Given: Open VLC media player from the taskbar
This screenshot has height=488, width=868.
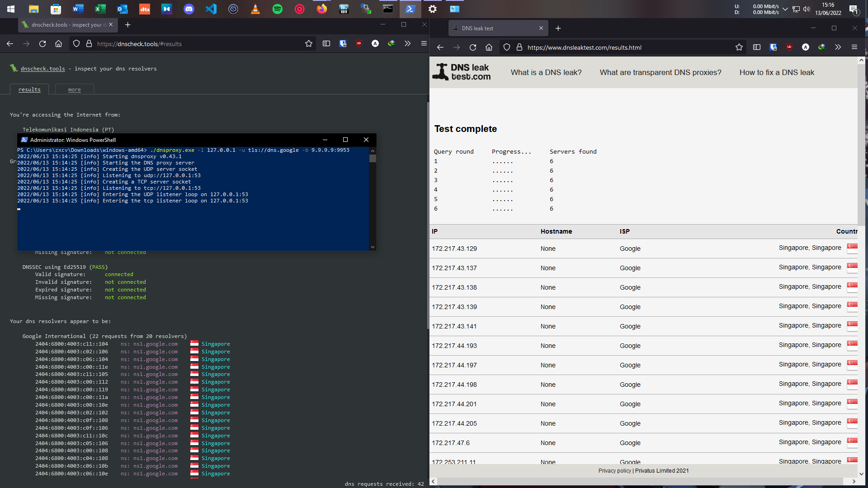Looking at the screenshot, I should pos(255,9).
